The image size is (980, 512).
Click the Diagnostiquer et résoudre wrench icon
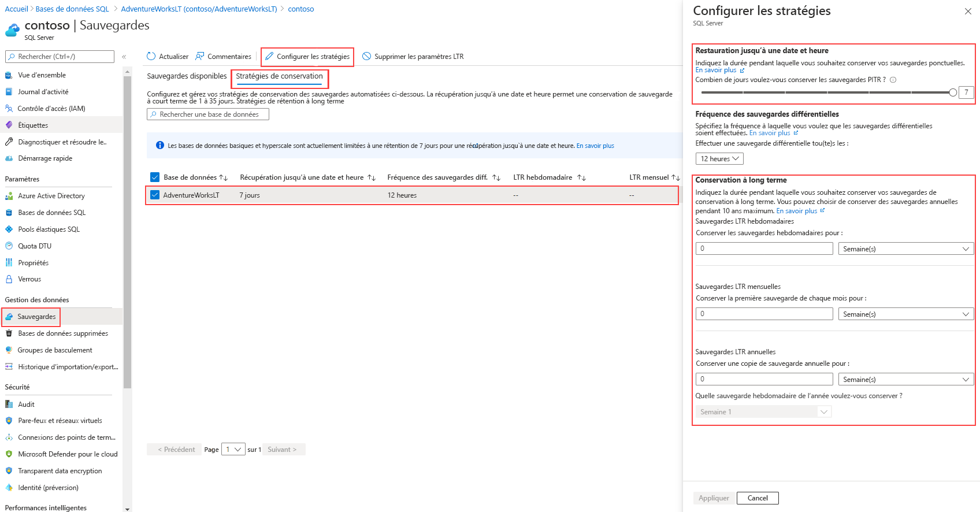point(9,142)
